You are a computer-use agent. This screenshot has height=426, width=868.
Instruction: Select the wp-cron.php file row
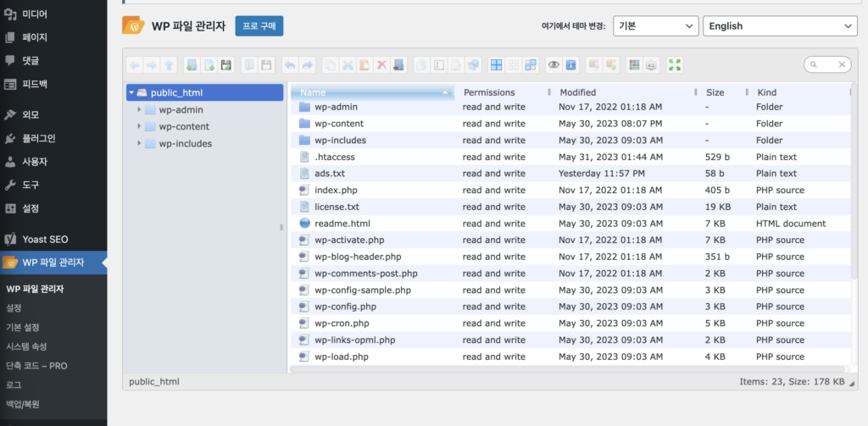pos(571,323)
